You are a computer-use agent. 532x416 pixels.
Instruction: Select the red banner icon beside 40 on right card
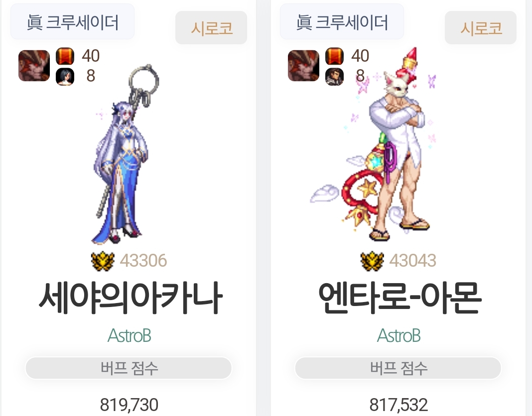point(334,56)
